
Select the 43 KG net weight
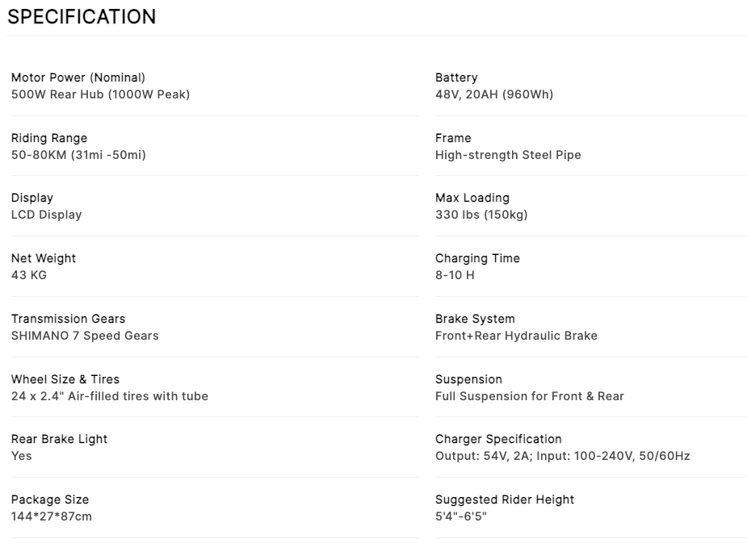[x=29, y=275]
